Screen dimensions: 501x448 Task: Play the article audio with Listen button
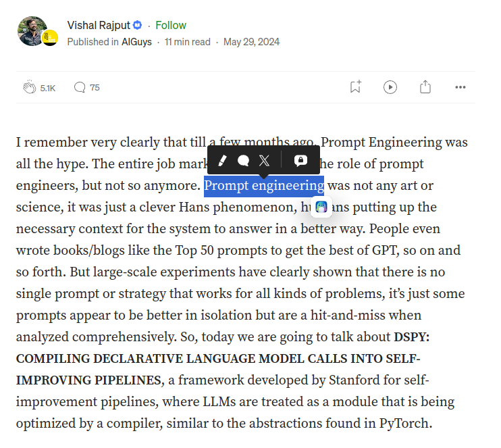(x=390, y=87)
